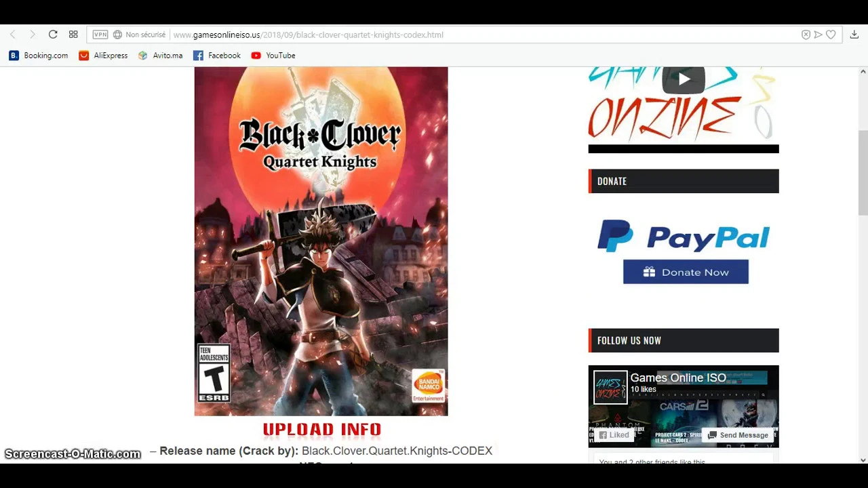Open the Booking.com bookmark
Screen dimensions: 868x488
click(x=39, y=56)
